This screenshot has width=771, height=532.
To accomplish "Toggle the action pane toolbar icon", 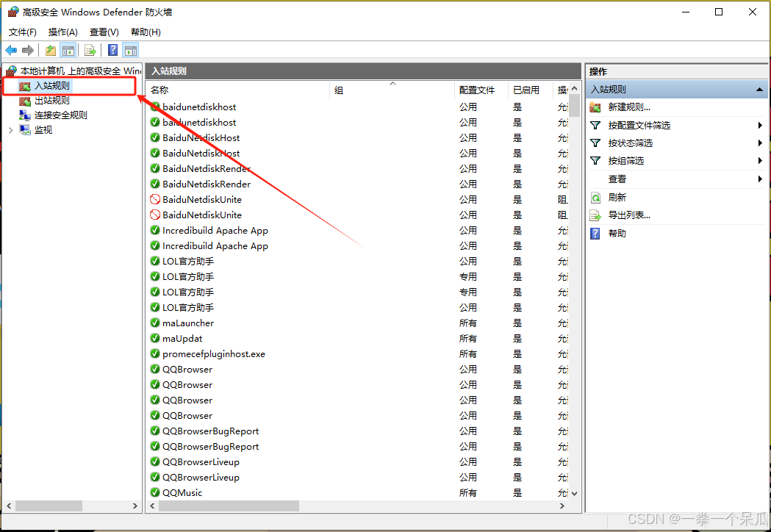I will pos(131,50).
